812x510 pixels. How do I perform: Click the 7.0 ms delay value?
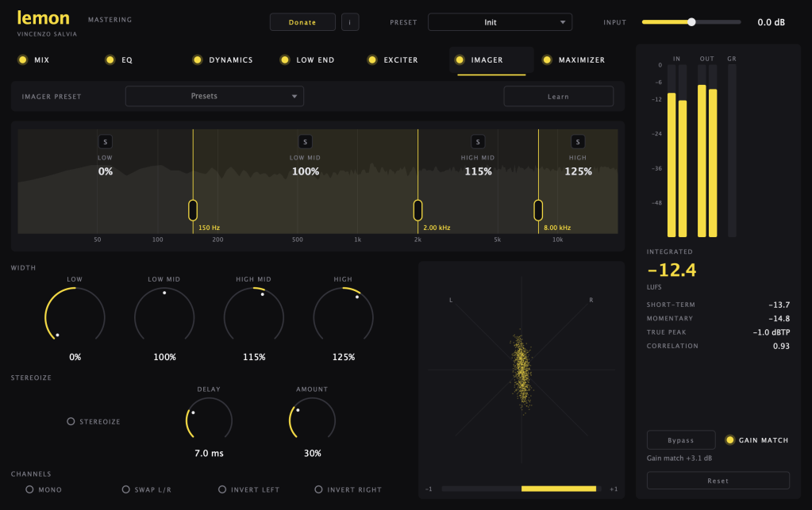(210, 453)
